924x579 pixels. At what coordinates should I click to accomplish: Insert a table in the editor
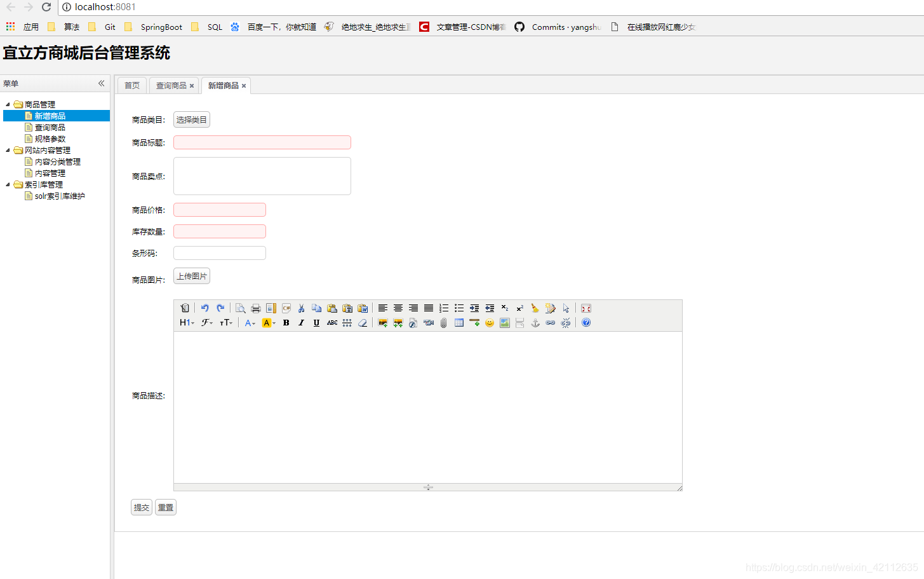(x=459, y=323)
